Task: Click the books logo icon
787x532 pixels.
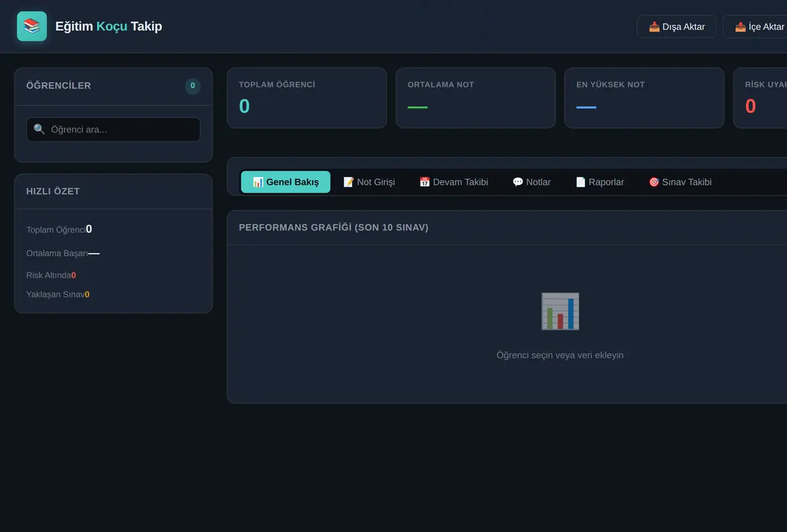Action: (x=31, y=26)
